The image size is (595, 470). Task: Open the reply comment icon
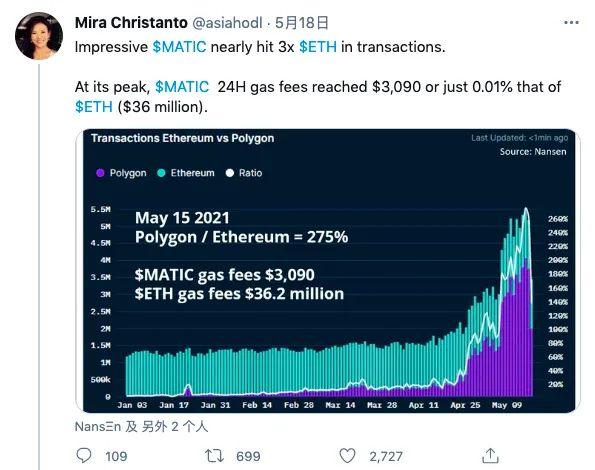84,456
